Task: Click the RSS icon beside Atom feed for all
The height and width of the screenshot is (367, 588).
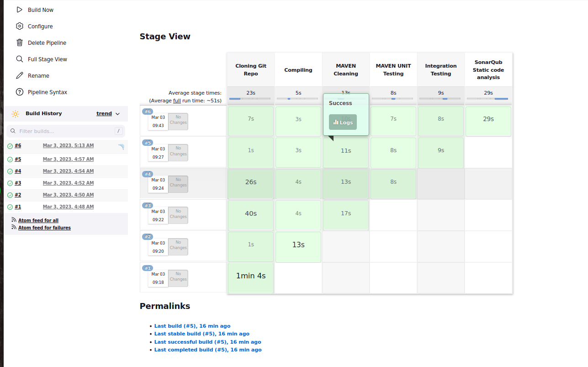Action: coord(14,220)
